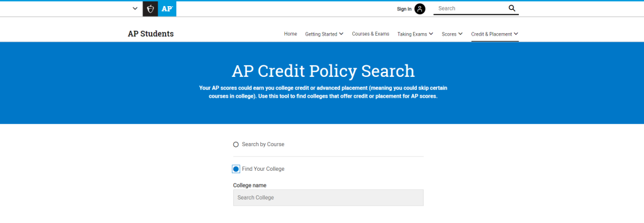This screenshot has width=644, height=223.
Task: Click the blue AP logo icon
Action: click(x=167, y=9)
